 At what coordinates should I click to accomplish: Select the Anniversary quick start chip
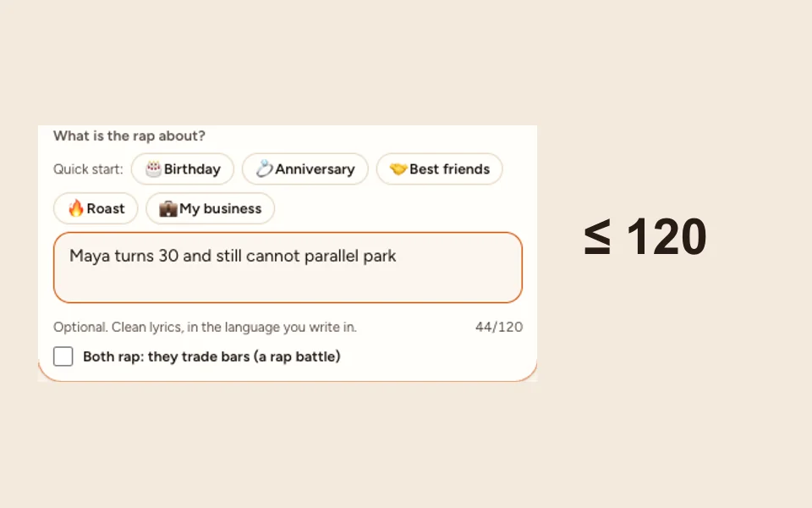tap(305, 169)
